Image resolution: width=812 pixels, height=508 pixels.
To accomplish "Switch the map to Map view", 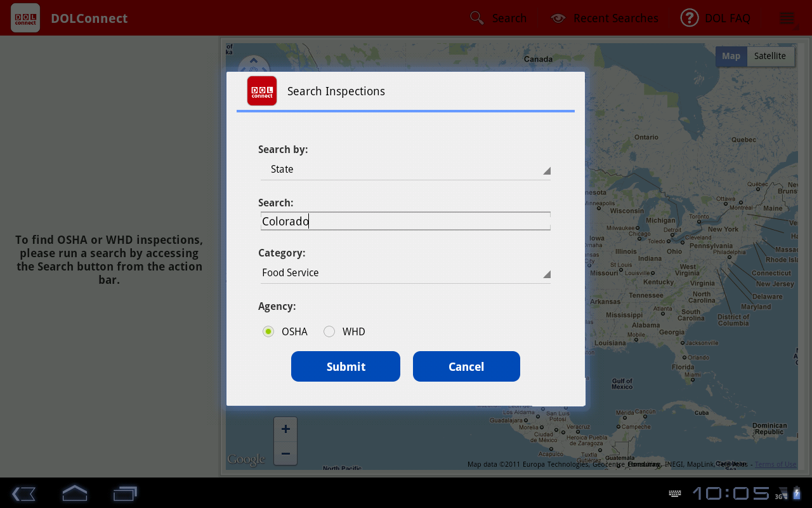I will (731, 56).
